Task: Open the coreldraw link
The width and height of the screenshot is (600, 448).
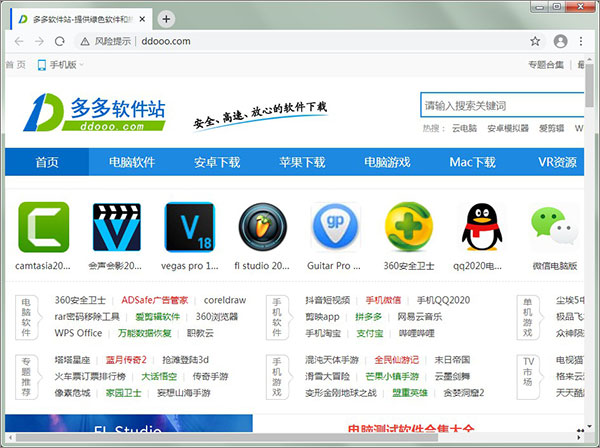Action: click(x=225, y=300)
